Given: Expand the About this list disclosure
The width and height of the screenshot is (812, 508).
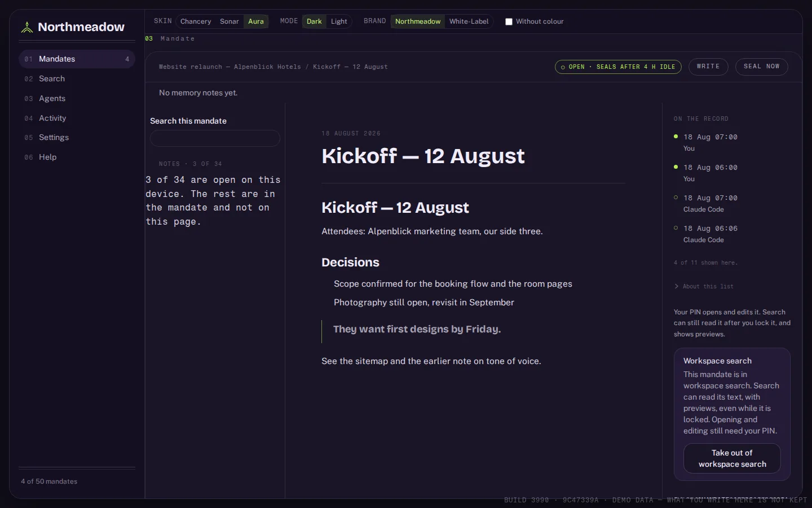Looking at the screenshot, I should pos(704,286).
